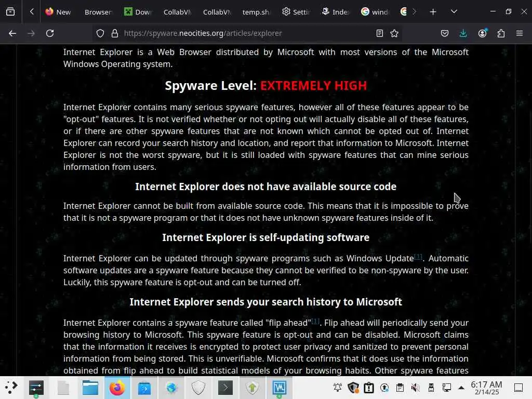532x399 pixels.
Task: Switch to the Minecraft Download tab
Action: (137, 12)
